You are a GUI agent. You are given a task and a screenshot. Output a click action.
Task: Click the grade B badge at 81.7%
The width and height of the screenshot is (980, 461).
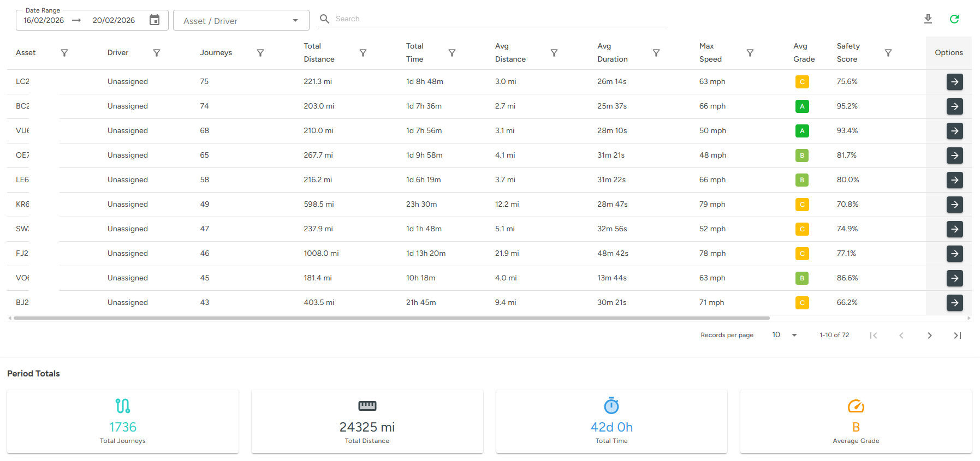(x=802, y=155)
